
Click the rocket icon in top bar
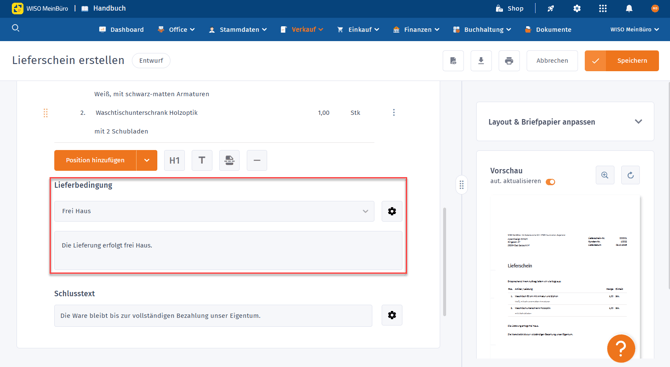[551, 8]
